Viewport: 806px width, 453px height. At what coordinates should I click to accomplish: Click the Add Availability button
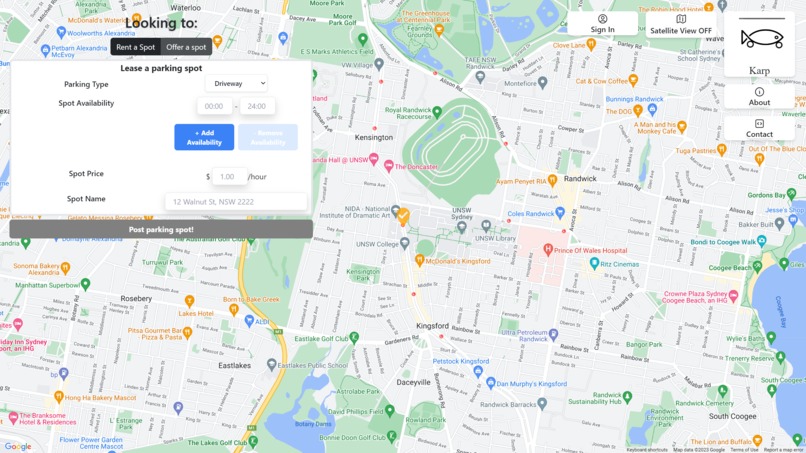tap(204, 137)
